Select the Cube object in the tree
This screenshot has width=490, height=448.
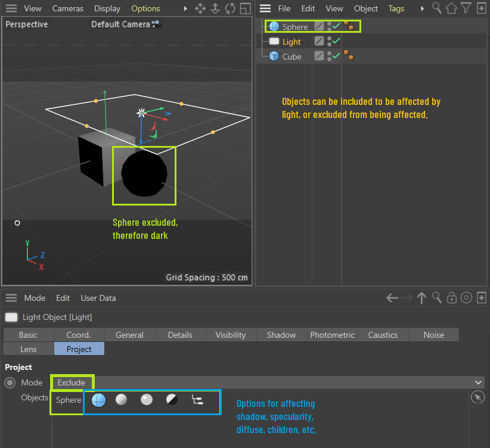(291, 57)
